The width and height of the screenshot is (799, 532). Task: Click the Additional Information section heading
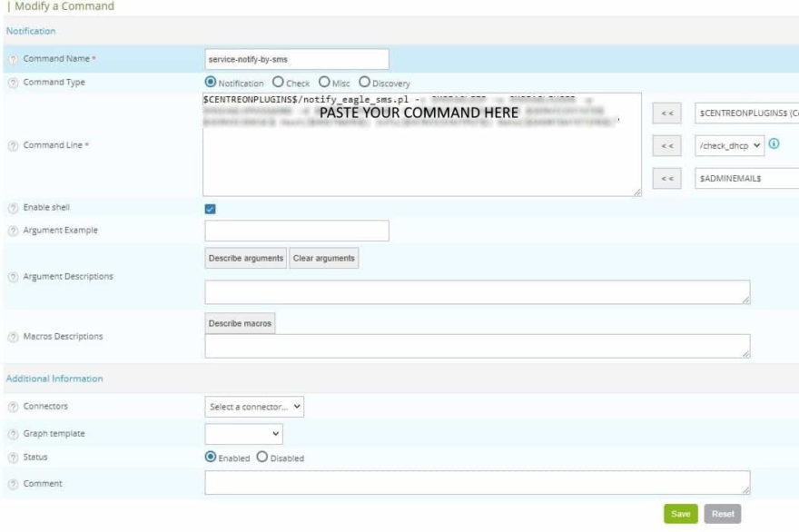tap(54, 379)
